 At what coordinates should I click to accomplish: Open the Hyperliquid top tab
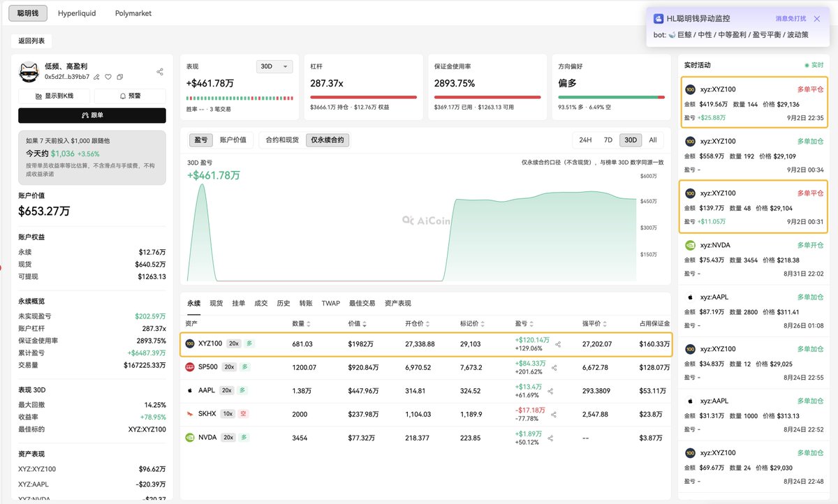tap(77, 13)
